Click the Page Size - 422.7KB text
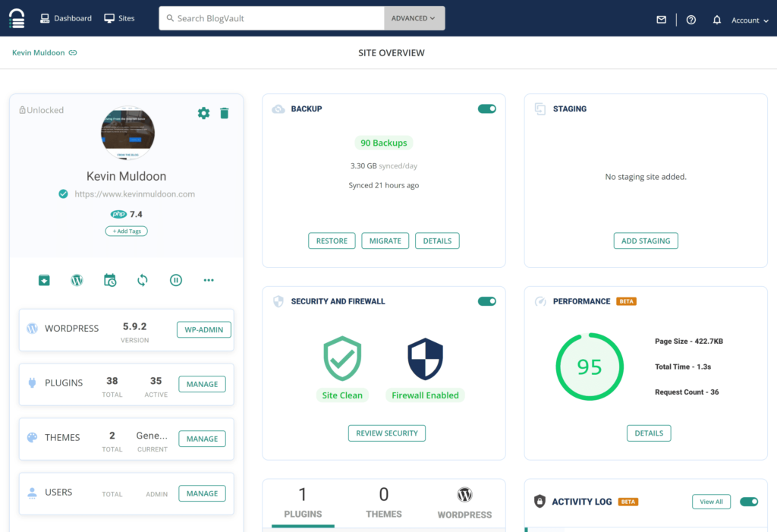This screenshot has width=777, height=532. click(x=689, y=341)
